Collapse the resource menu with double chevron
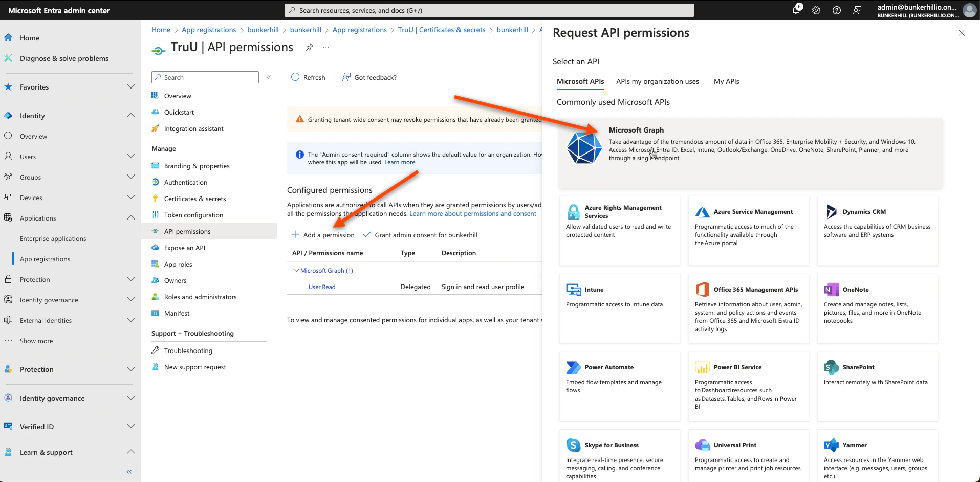This screenshot has width=980, height=482. [269, 77]
